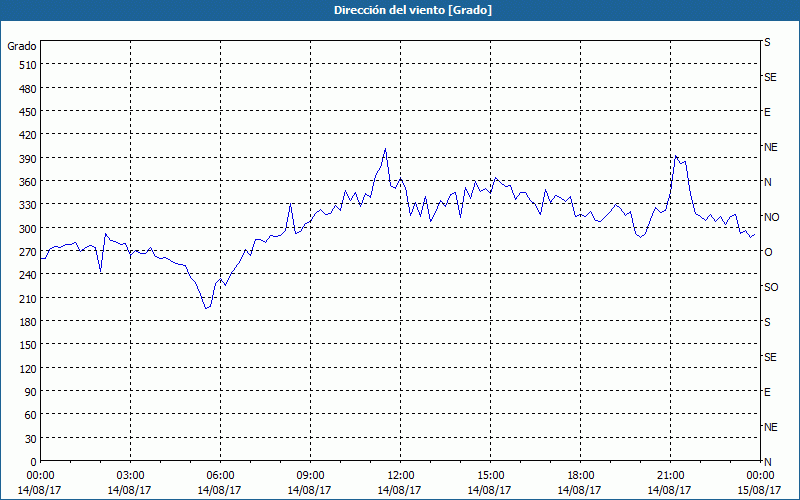
Task: Select the 'Grado' y-axis unit label
Action: click(x=22, y=46)
